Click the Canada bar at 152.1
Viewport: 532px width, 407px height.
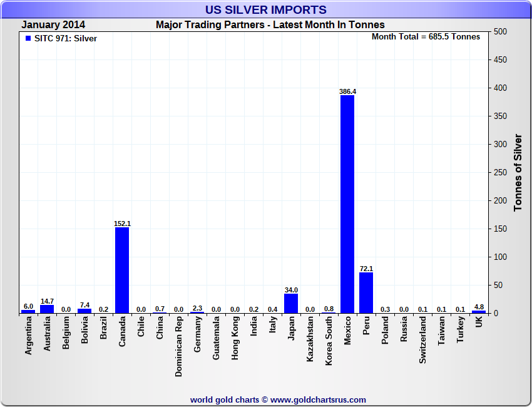click(x=122, y=270)
